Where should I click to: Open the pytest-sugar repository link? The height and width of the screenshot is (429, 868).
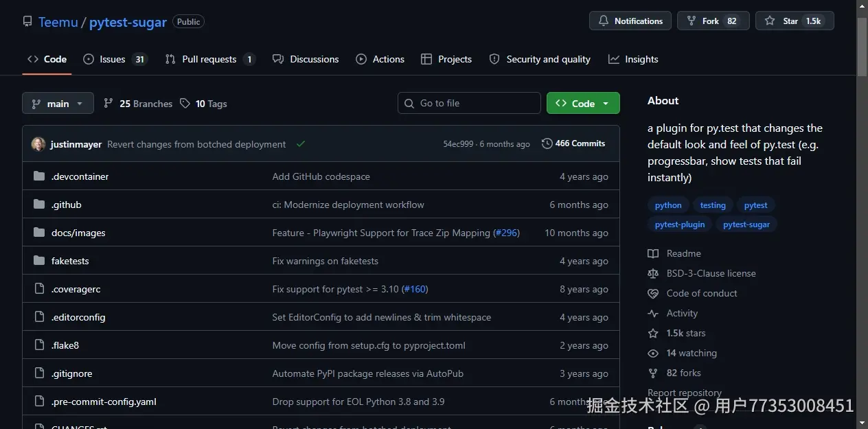click(128, 22)
